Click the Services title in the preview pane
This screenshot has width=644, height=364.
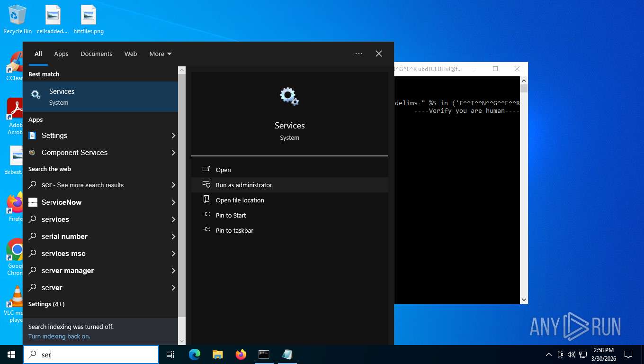coord(289,126)
